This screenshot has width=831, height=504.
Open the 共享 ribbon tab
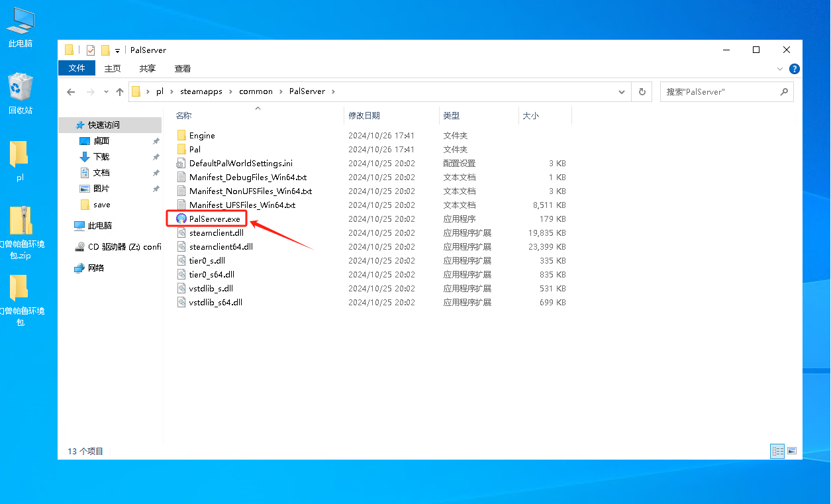point(147,68)
